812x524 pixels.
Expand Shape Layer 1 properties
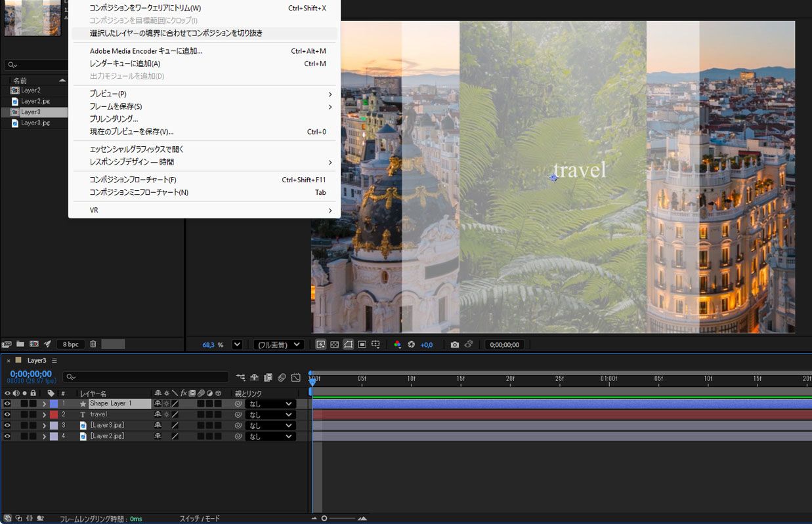point(44,404)
